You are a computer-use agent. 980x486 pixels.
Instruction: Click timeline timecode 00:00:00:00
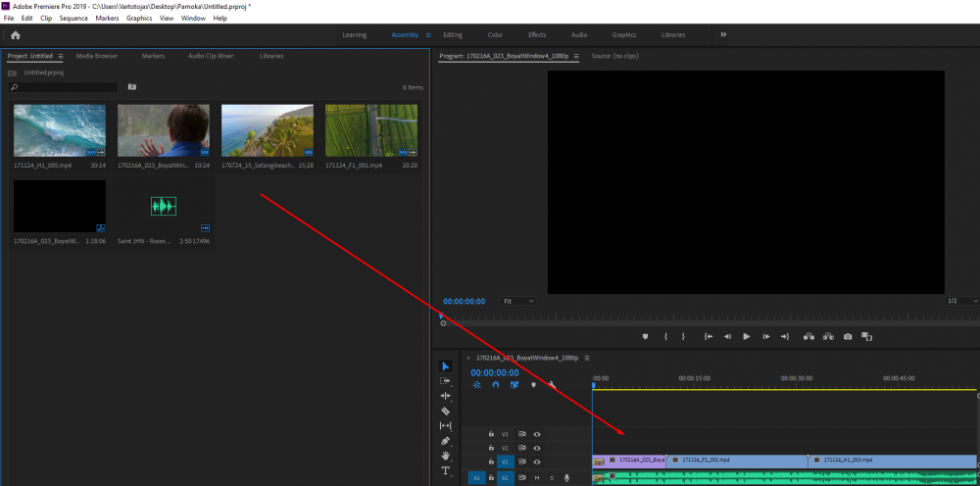click(x=494, y=373)
